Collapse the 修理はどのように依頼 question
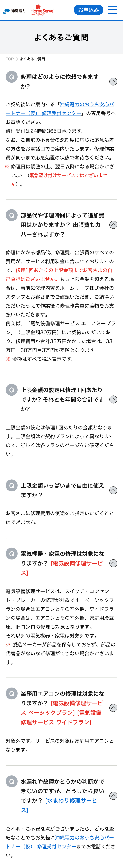The height and width of the screenshot is (868, 123). (x=113, y=82)
